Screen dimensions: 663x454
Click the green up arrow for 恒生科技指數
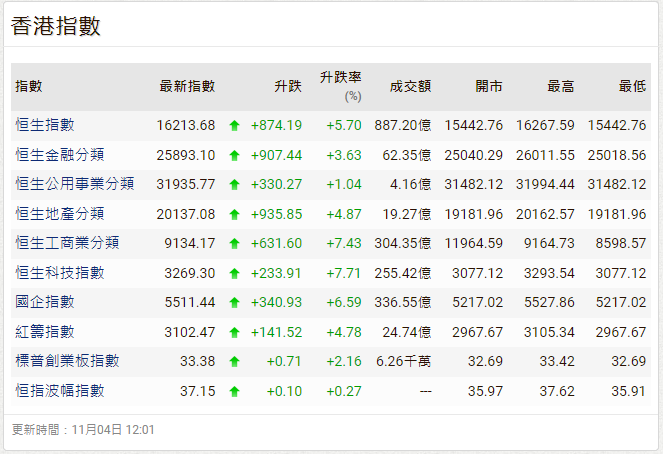tap(234, 273)
